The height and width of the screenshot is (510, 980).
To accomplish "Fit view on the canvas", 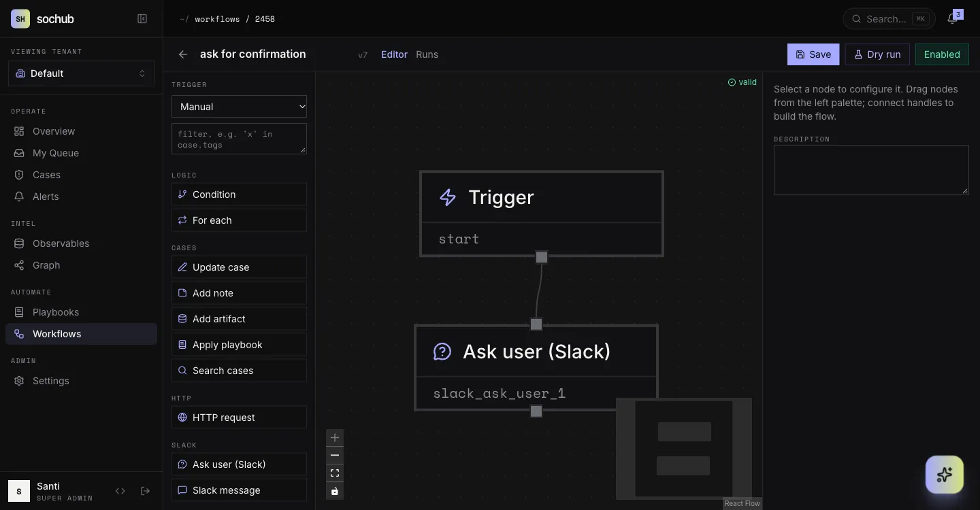I will (x=335, y=473).
